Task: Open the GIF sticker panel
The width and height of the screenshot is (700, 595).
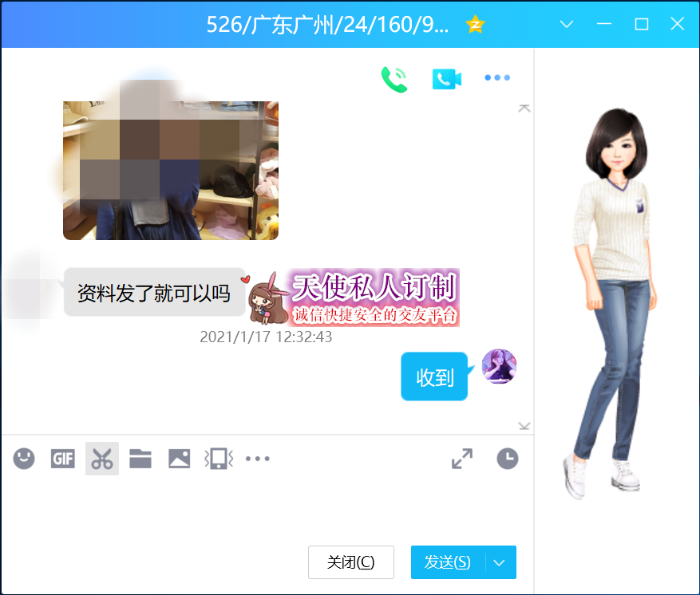Action: pos(62,459)
